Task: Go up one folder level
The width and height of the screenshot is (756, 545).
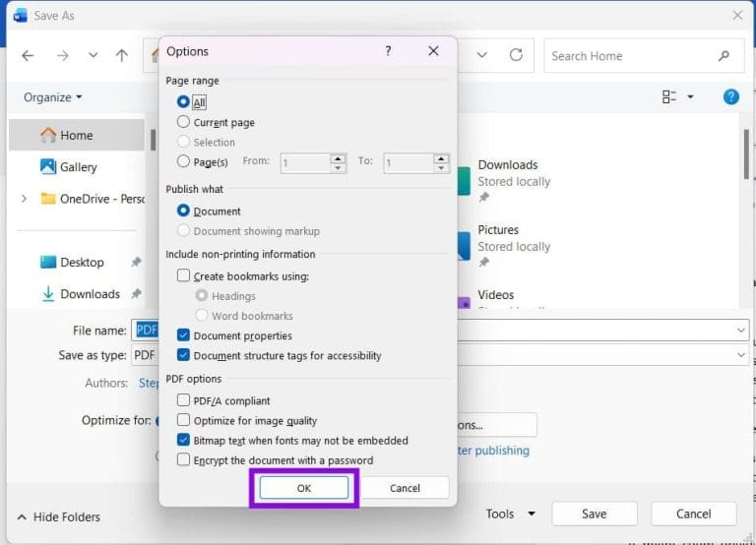Action: pyautogui.click(x=121, y=55)
